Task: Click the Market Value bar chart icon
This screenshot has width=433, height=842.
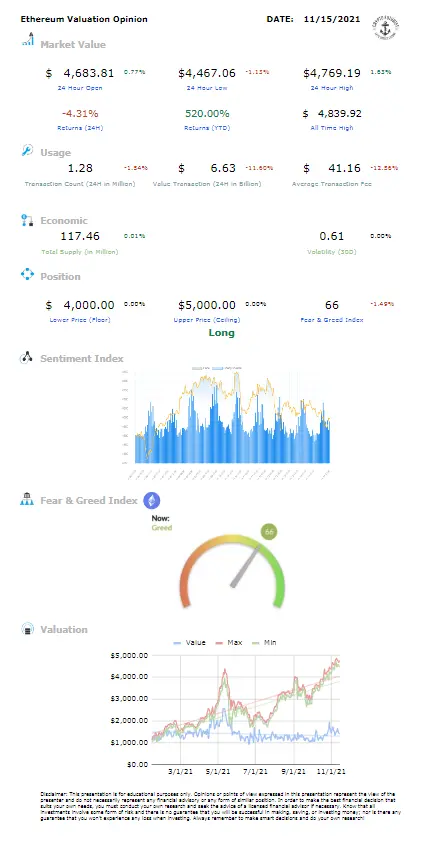Action: click(x=28, y=40)
